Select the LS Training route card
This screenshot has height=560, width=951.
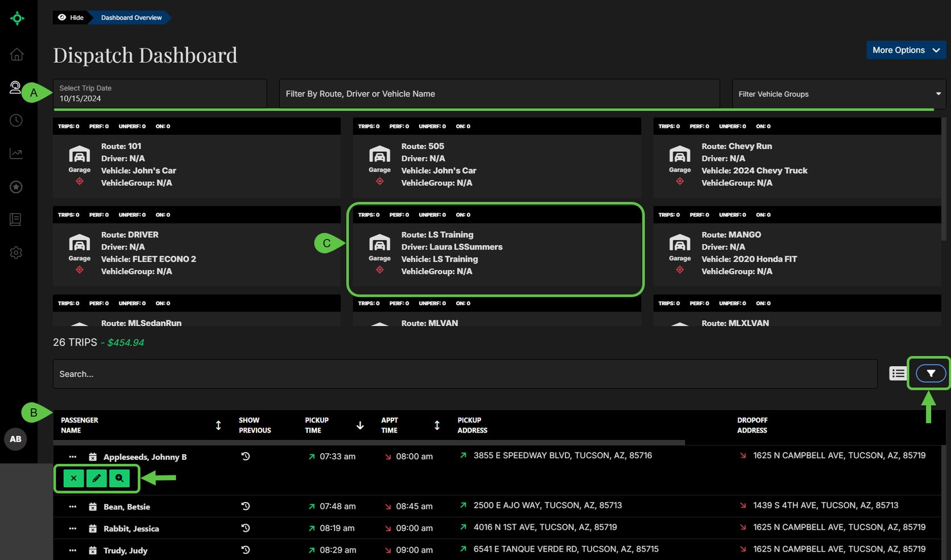coord(495,250)
